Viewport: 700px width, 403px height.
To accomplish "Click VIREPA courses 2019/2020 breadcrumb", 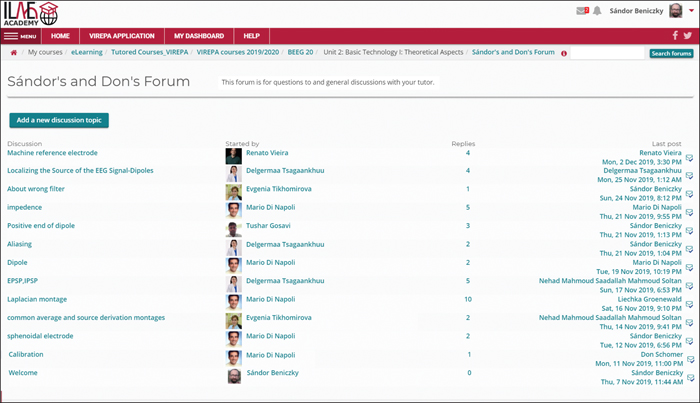I will click(x=238, y=52).
